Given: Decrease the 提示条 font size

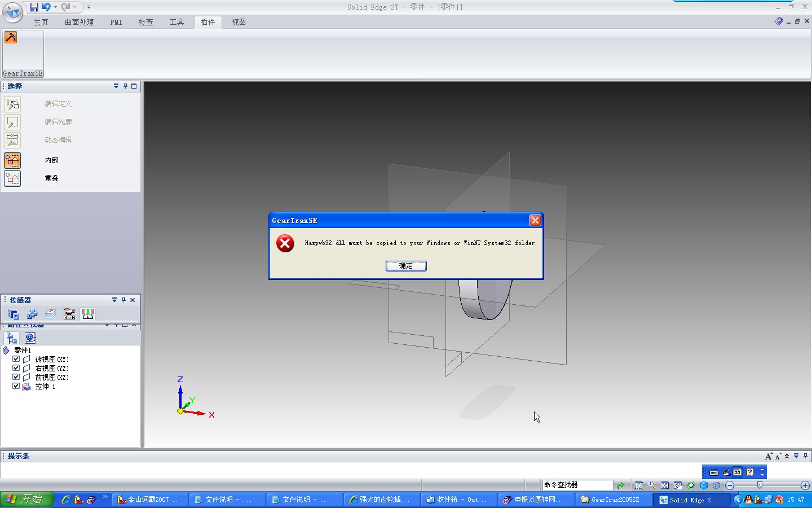Looking at the screenshot, I should point(778,456).
